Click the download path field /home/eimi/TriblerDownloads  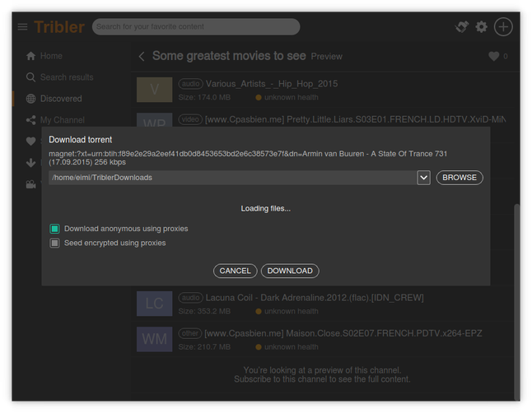tap(233, 178)
